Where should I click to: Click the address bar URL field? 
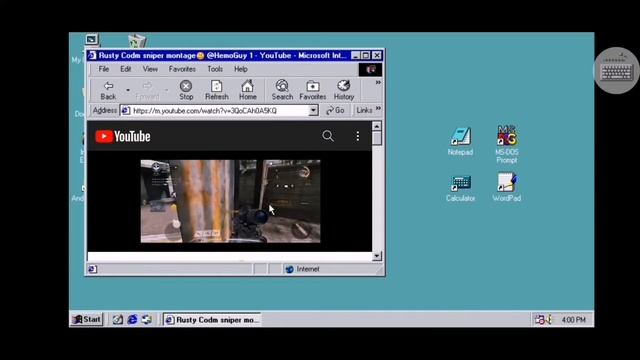coord(220,111)
